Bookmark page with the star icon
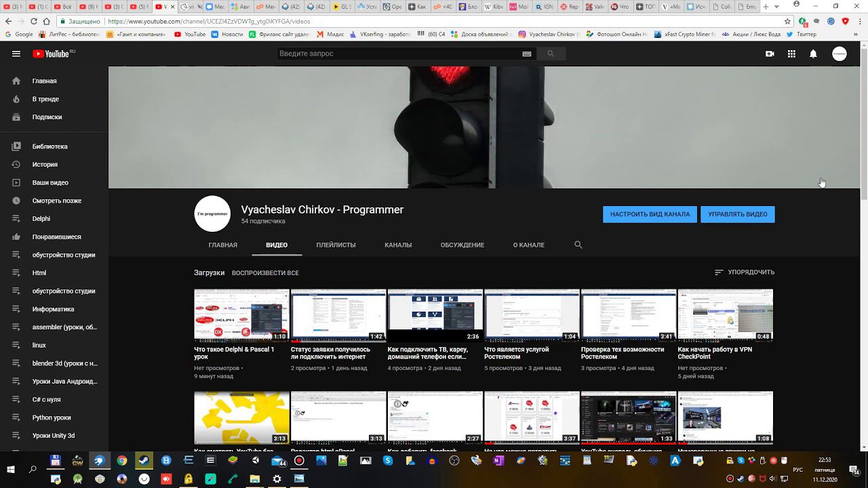Viewport: 868px width, 488px height. tap(787, 21)
